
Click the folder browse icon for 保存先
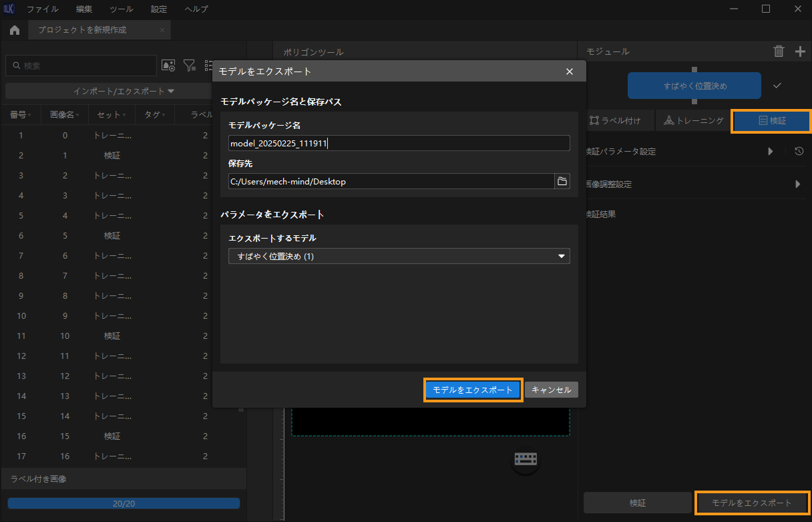click(x=562, y=181)
